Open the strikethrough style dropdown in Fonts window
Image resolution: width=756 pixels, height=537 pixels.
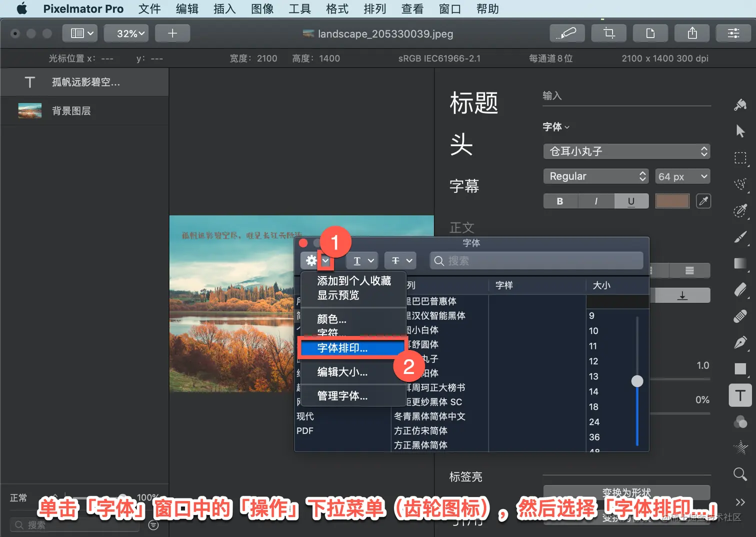pos(400,260)
